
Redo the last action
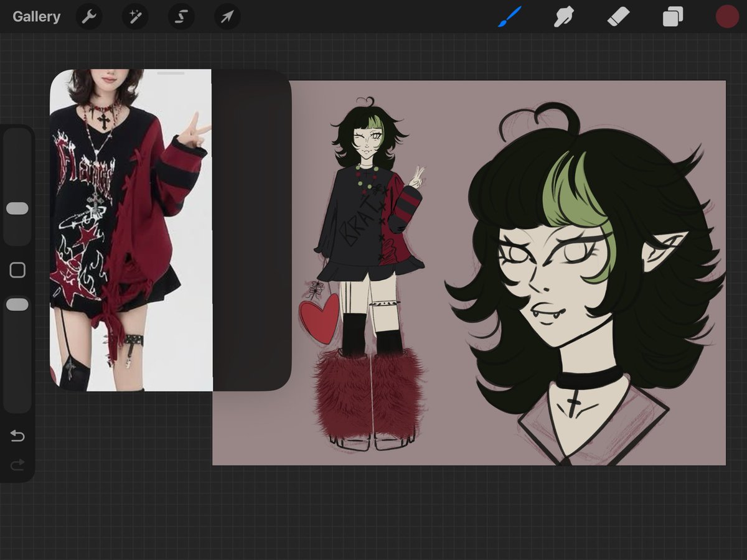17,464
